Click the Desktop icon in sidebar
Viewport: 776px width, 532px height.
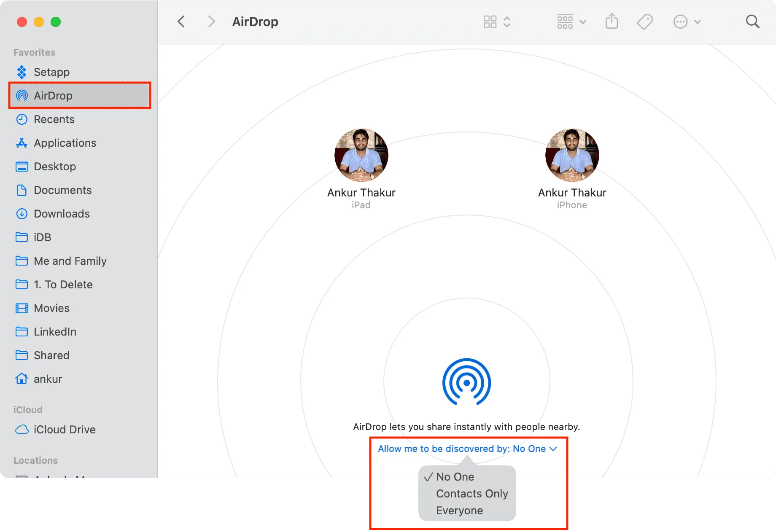coord(22,167)
